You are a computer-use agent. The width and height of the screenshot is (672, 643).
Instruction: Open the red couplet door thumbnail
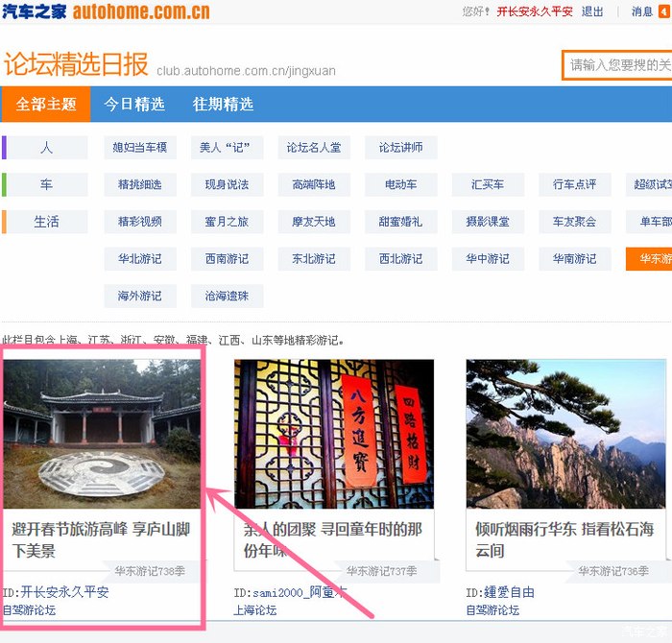pos(333,434)
